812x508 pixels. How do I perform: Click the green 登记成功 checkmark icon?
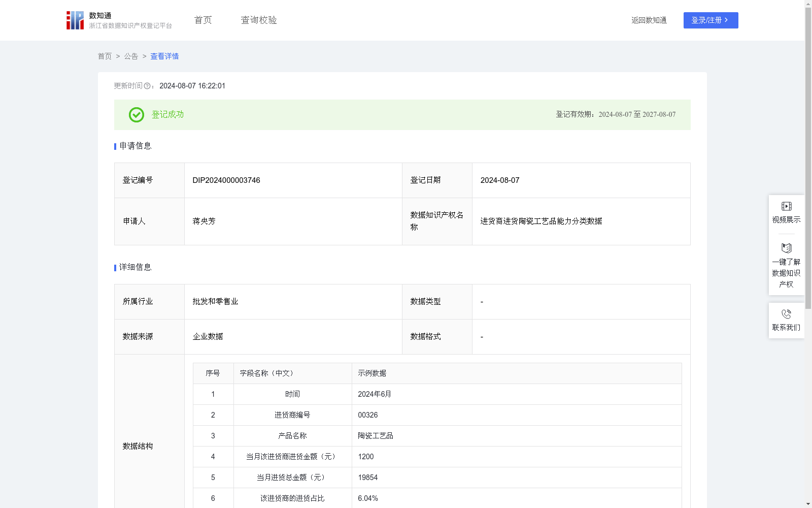(137, 115)
